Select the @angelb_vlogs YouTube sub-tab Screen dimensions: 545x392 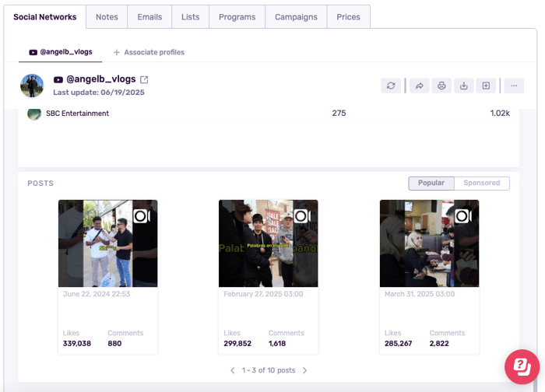pos(61,52)
